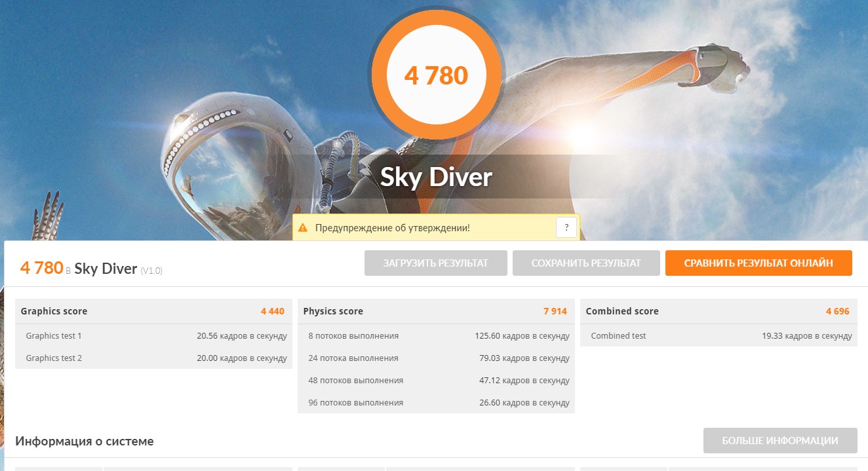Select the '24 потока выполнения' row

point(436,358)
